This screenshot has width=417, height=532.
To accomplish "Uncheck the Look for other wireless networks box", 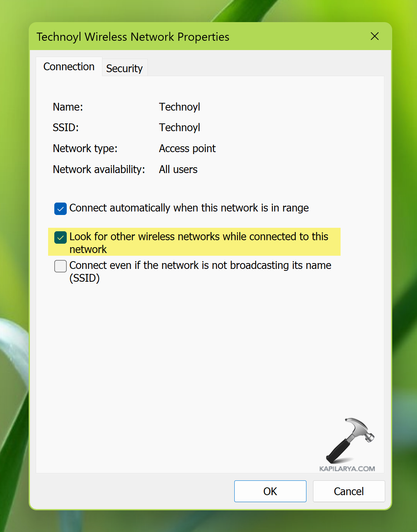I will tap(61, 237).
